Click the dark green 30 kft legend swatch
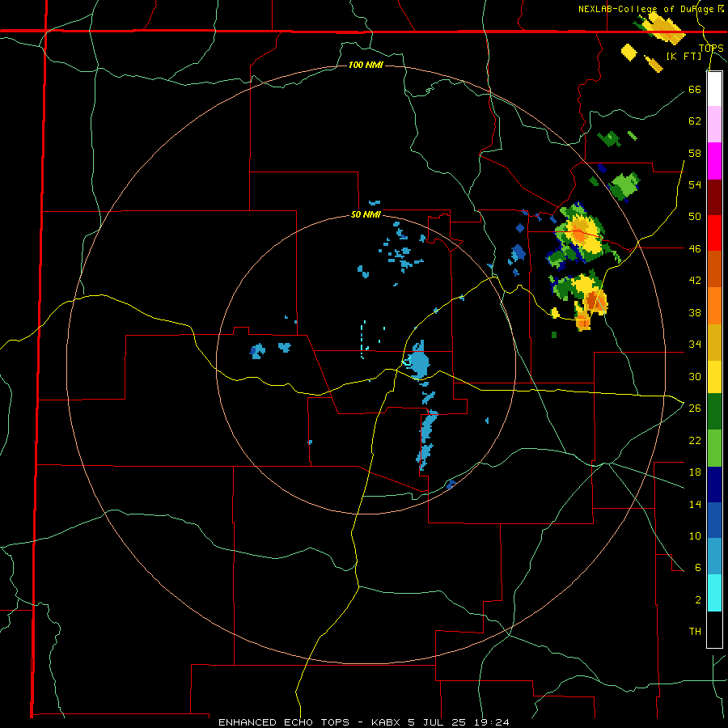 (714, 412)
